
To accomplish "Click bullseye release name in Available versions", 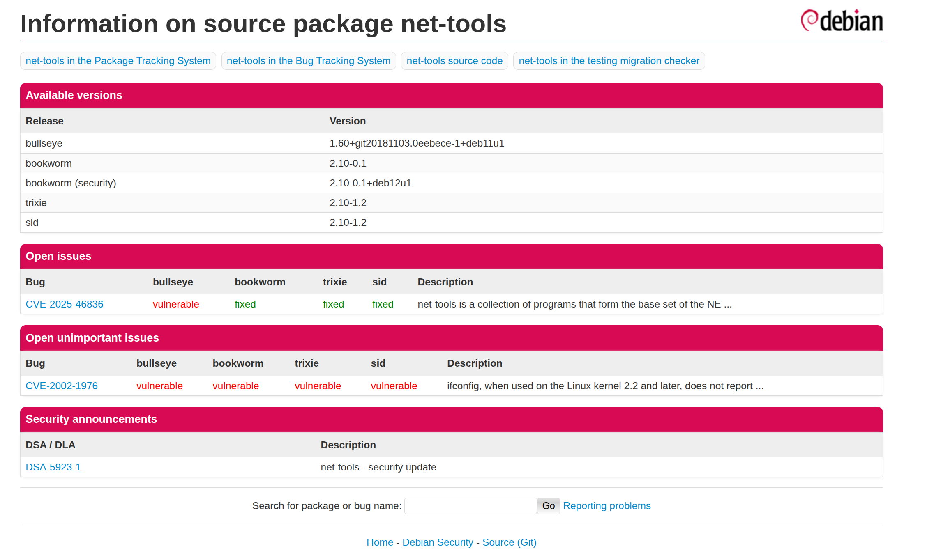I will point(44,143).
